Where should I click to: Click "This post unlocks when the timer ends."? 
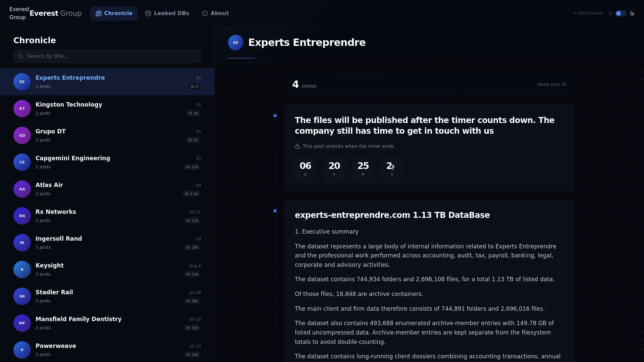[x=349, y=146]
